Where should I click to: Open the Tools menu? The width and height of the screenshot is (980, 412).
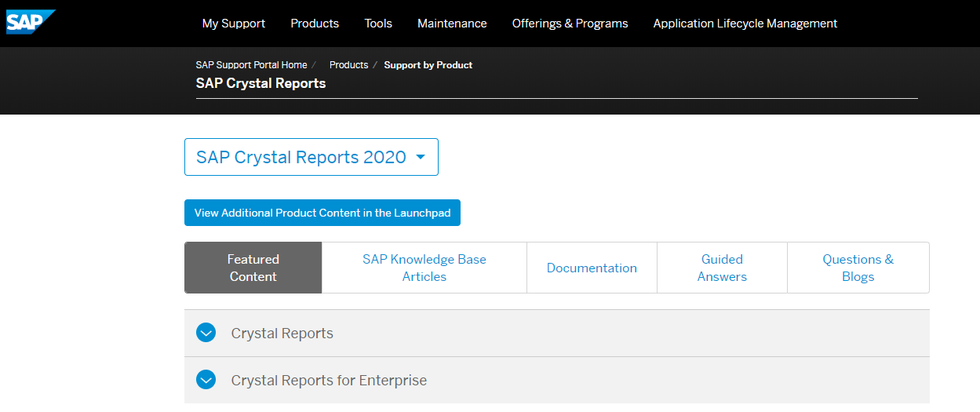click(x=378, y=24)
